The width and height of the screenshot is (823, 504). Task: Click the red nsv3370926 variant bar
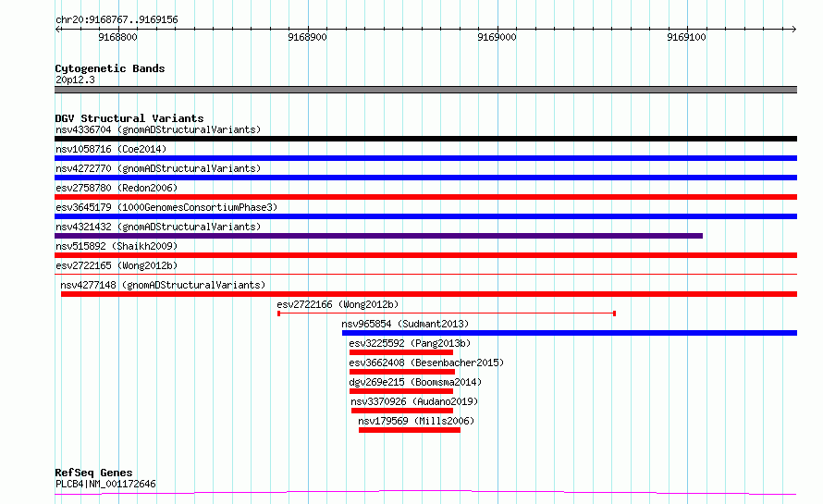point(402,411)
